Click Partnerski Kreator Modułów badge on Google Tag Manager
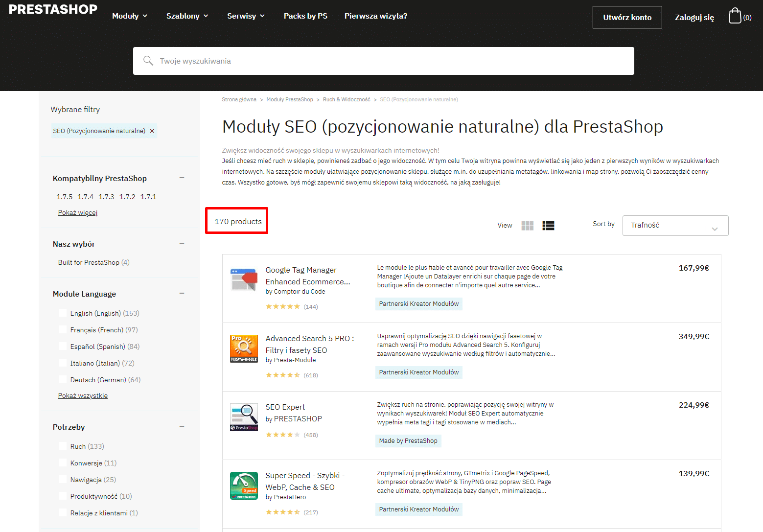 [x=419, y=304]
